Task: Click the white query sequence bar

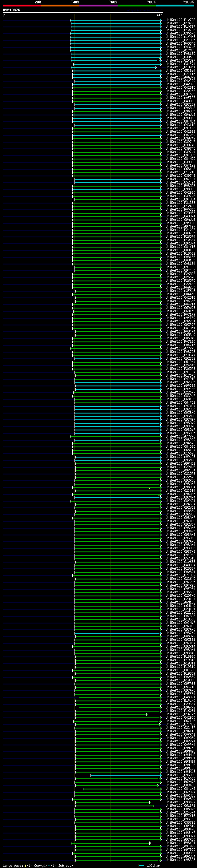Action: [83, 12]
